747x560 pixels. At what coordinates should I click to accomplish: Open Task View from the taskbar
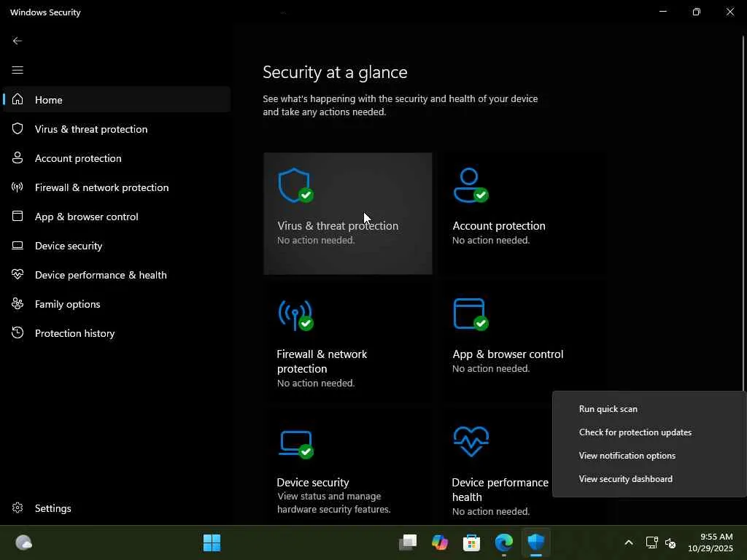click(408, 542)
